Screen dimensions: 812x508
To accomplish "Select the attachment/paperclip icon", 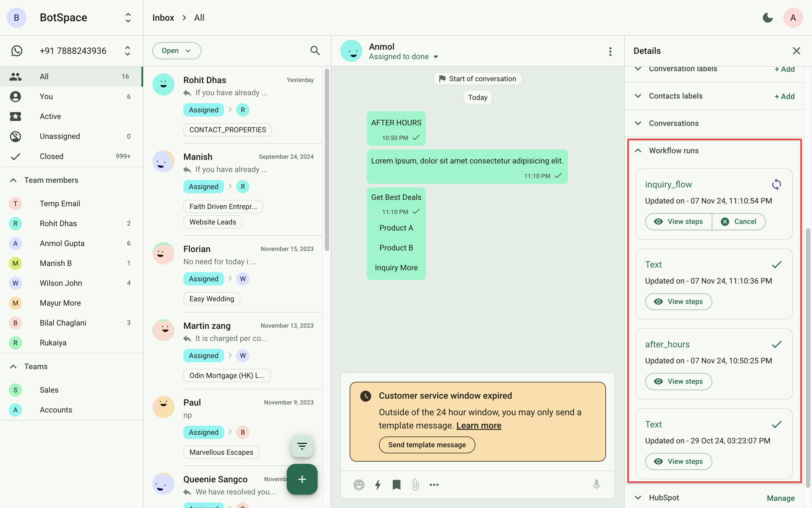I will (x=415, y=484).
